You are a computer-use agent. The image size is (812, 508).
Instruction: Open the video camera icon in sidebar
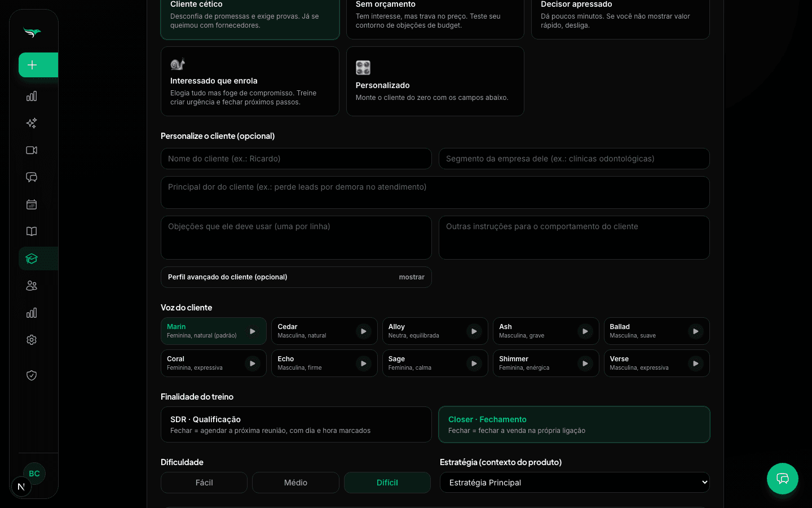click(x=32, y=150)
